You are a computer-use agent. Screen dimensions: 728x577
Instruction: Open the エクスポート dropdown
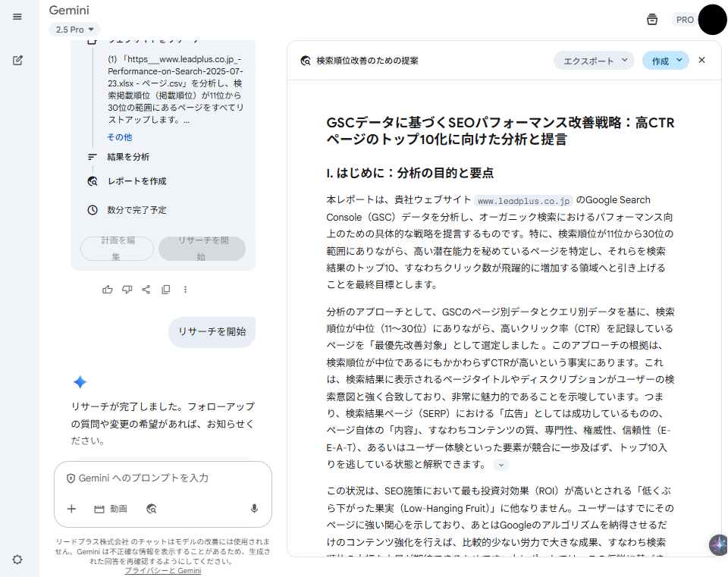click(594, 61)
